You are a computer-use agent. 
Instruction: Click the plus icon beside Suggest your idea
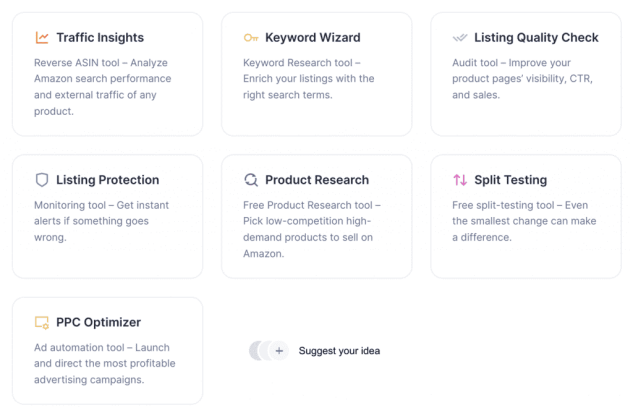(x=279, y=351)
